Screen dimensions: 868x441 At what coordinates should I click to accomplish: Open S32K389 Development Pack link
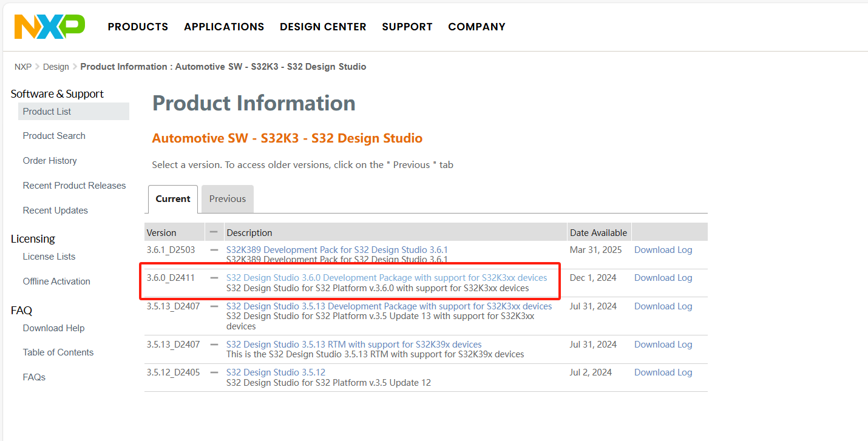(x=337, y=250)
